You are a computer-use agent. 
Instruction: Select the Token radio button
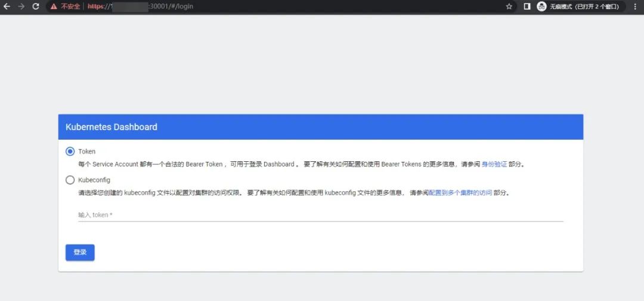[x=70, y=151]
